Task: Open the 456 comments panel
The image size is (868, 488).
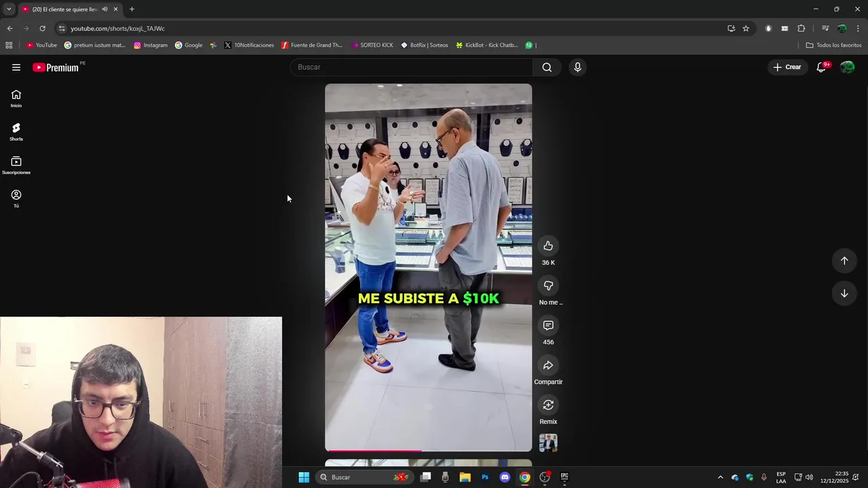Action: [548, 326]
